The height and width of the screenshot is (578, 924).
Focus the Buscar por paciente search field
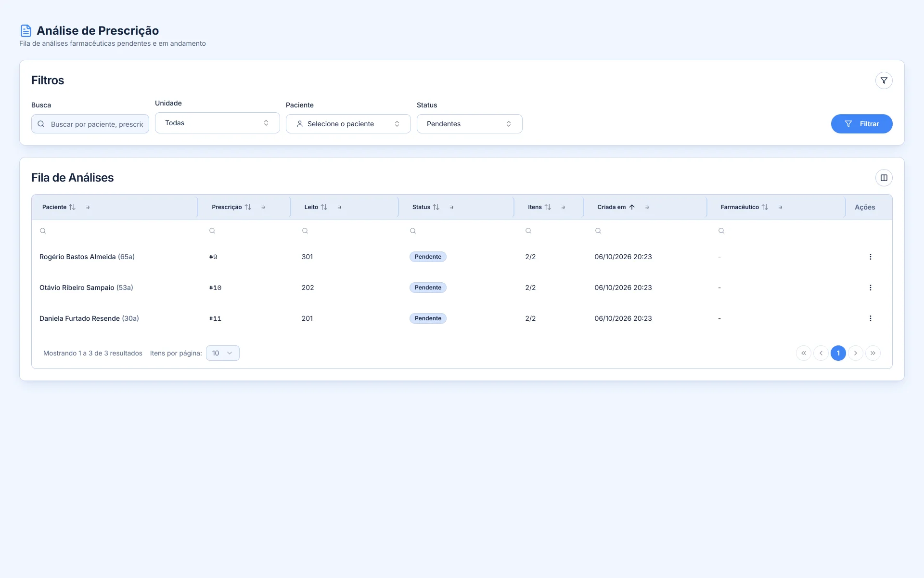coord(90,124)
